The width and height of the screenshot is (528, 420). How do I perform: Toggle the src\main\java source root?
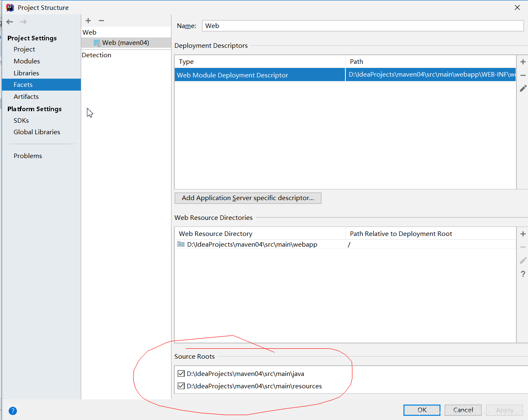point(181,373)
